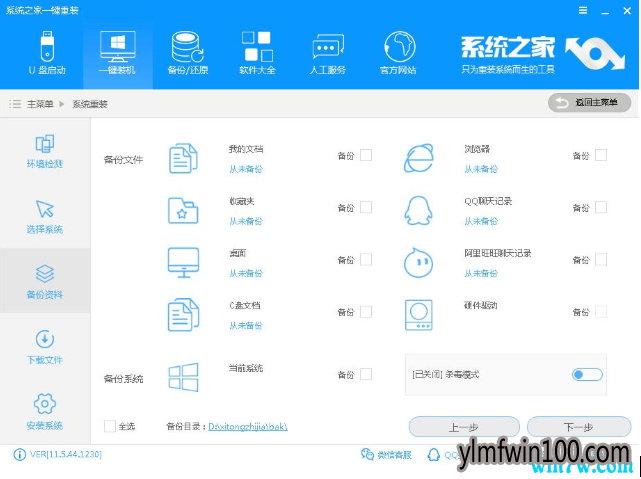Open the hamburger menu in title bar
The height and width of the screenshot is (479, 641).
click(583, 11)
